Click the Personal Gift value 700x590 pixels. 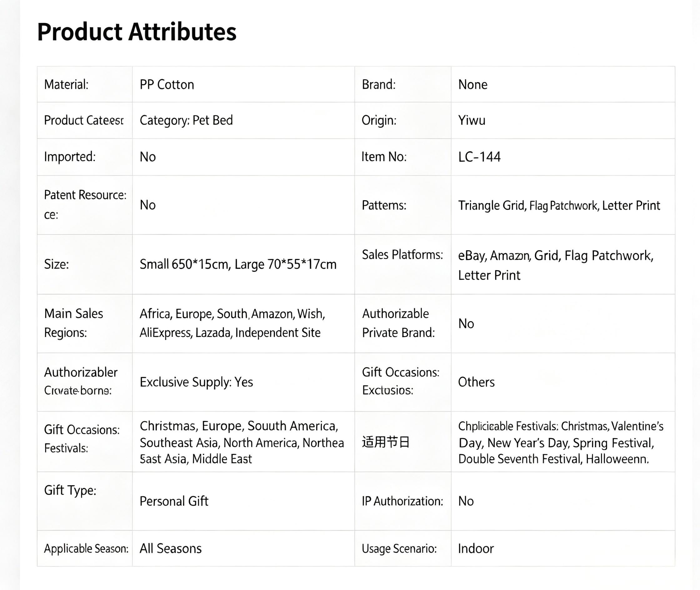click(174, 501)
